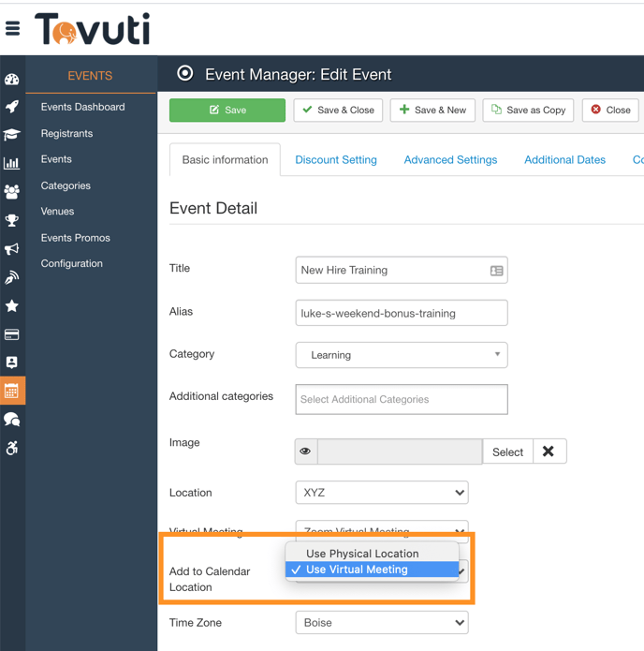Open the graduation cap learning icon
The height and width of the screenshot is (651, 644).
coord(12,135)
